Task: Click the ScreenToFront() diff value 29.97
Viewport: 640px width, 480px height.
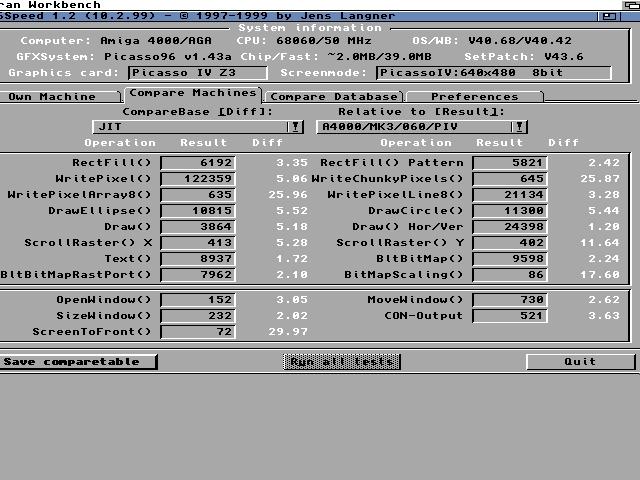Action: (x=288, y=332)
